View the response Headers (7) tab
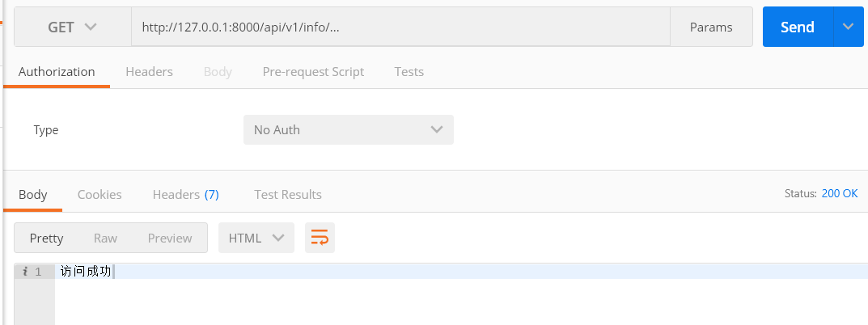The height and width of the screenshot is (325, 868). (185, 194)
